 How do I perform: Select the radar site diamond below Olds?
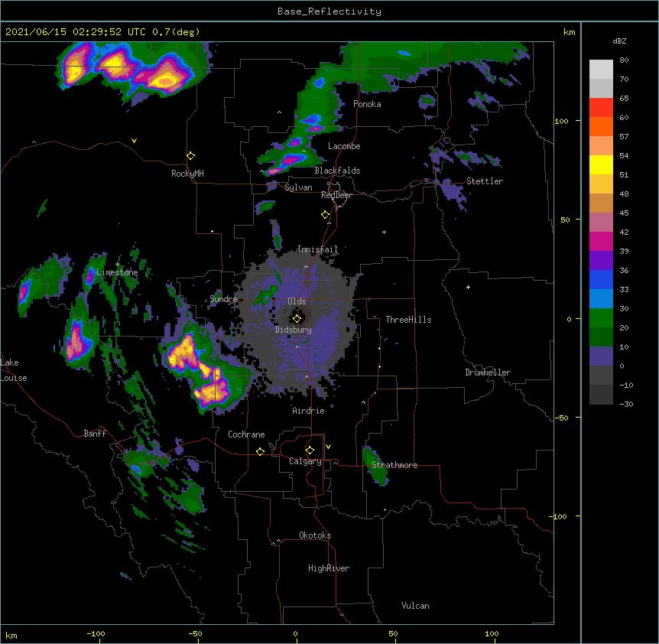297,318
